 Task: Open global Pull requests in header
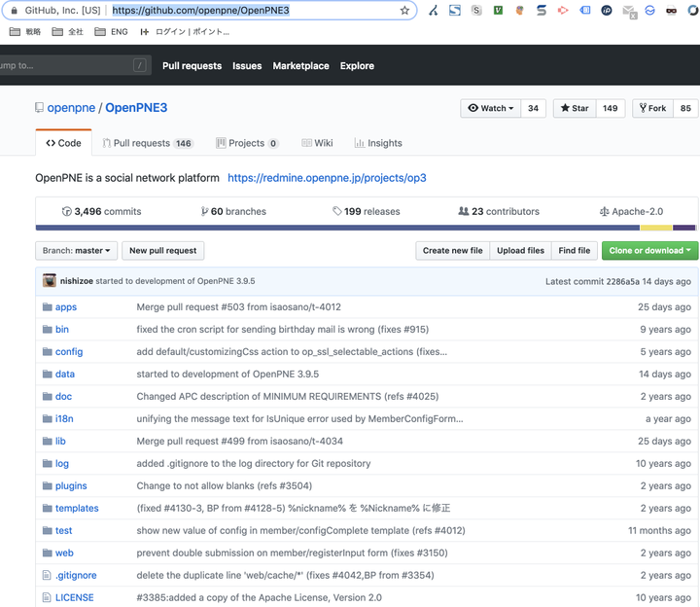coord(192,65)
